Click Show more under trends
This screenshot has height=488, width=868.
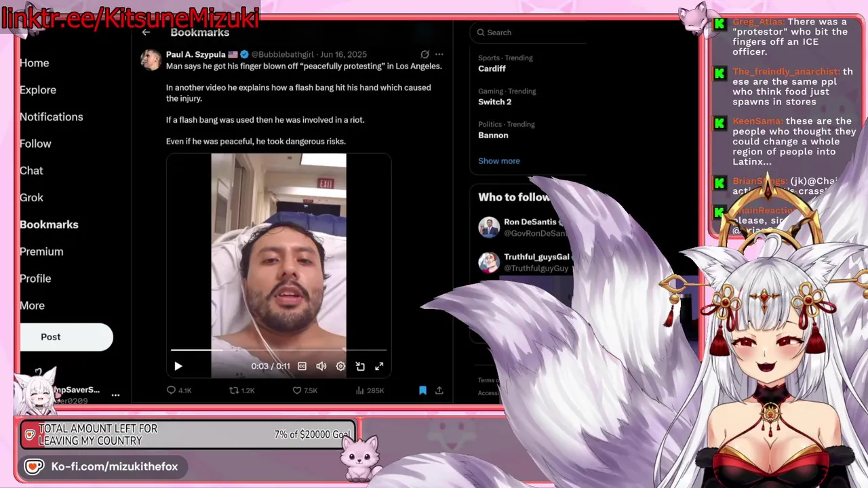[x=499, y=161]
